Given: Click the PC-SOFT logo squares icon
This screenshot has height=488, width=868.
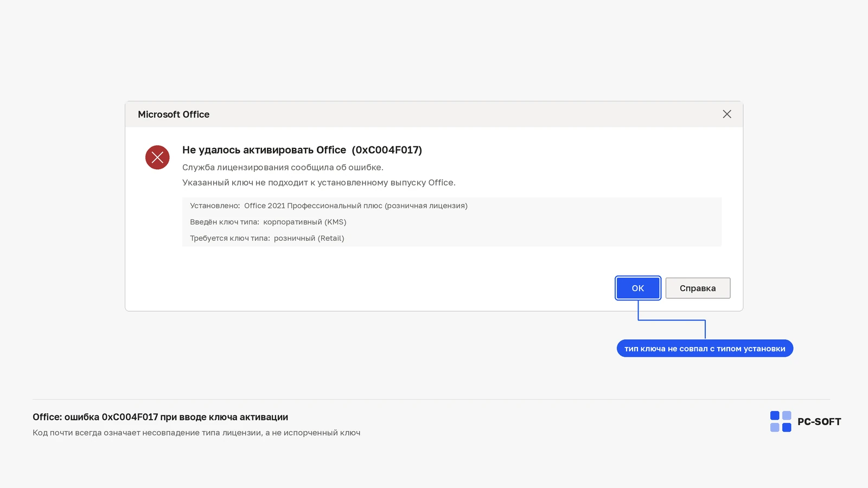Looking at the screenshot, I should tap(781, 421).
